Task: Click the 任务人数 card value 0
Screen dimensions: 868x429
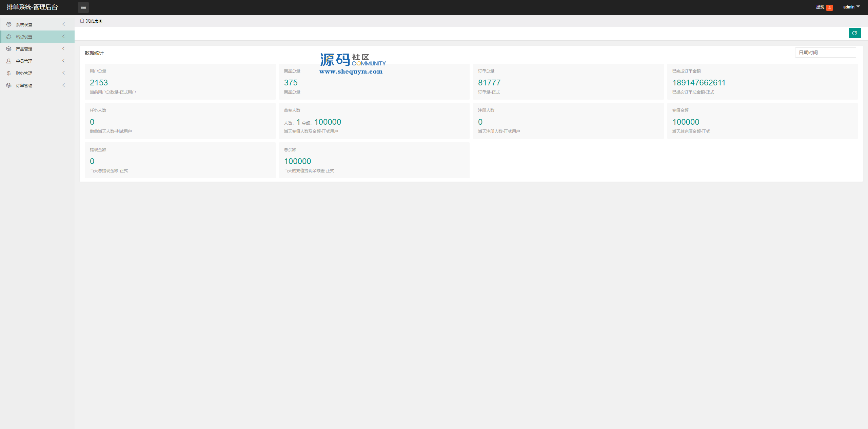Action: [x=92, y=122]
